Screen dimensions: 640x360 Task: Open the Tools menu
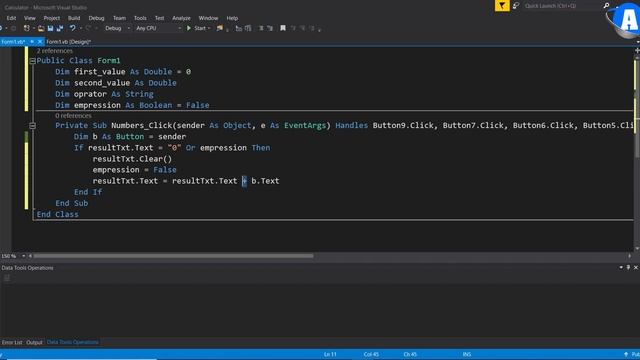point(140,18)
